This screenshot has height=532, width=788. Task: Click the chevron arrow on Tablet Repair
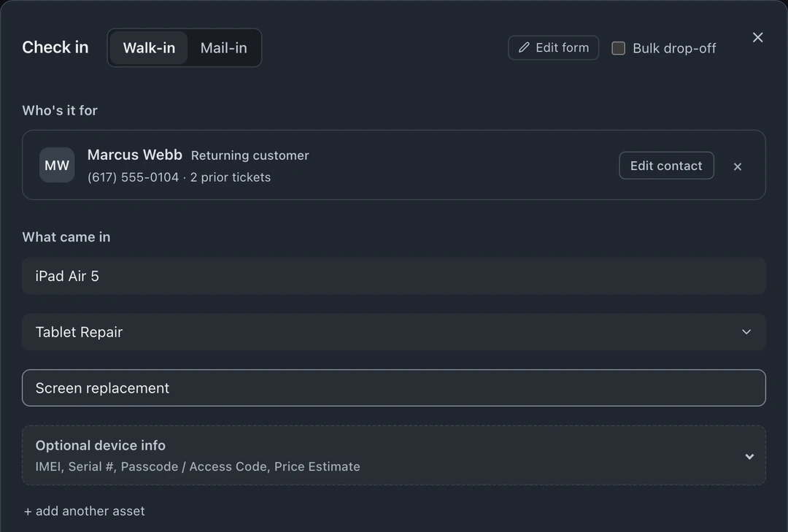pyautogui.click(x=746, y=332)
